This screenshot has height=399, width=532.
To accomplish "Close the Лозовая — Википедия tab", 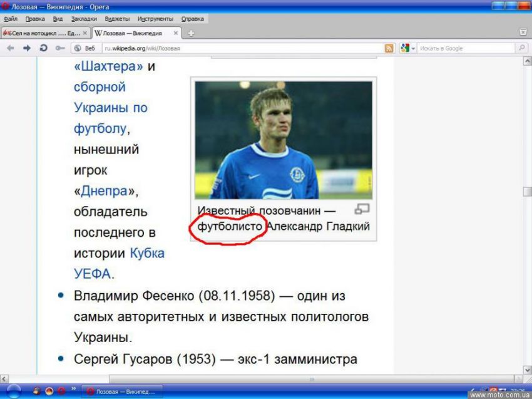I will tap(175, 33).
